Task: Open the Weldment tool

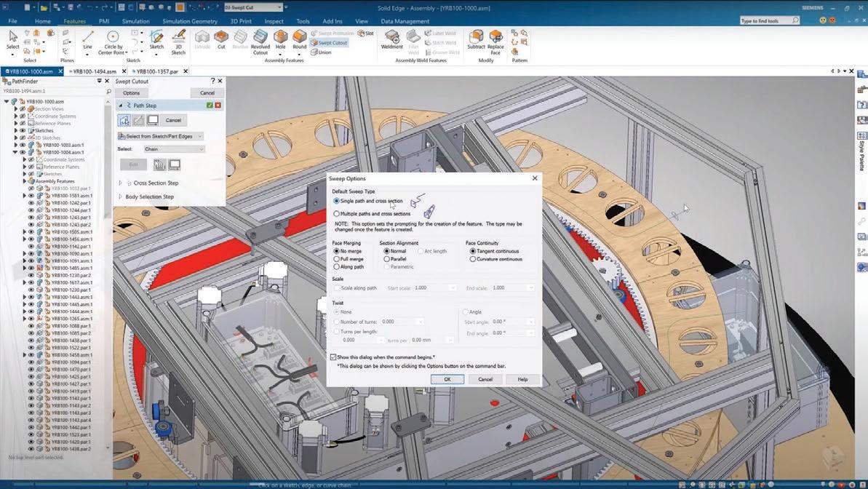Action: pyautogui.click(x=392, y=40)
